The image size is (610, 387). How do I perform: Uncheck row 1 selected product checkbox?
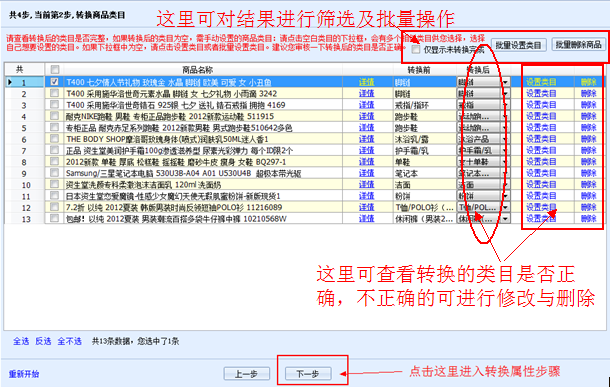coord(54,82)
